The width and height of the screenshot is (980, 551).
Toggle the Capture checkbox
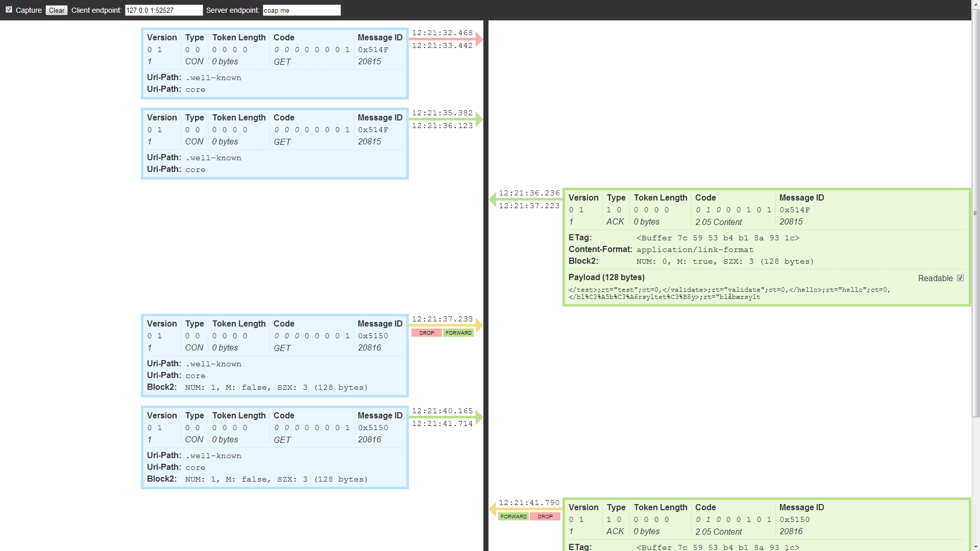click(x=9, y=10)
